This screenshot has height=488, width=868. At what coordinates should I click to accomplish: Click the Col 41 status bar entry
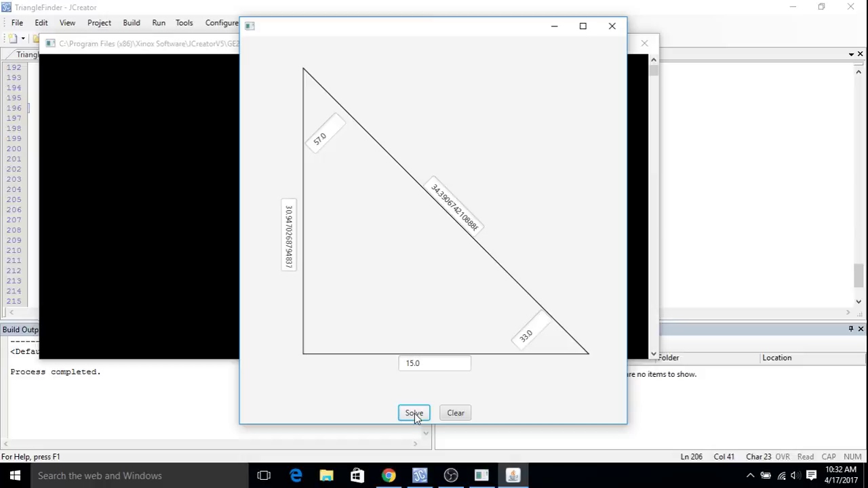[x=724, y=457]
